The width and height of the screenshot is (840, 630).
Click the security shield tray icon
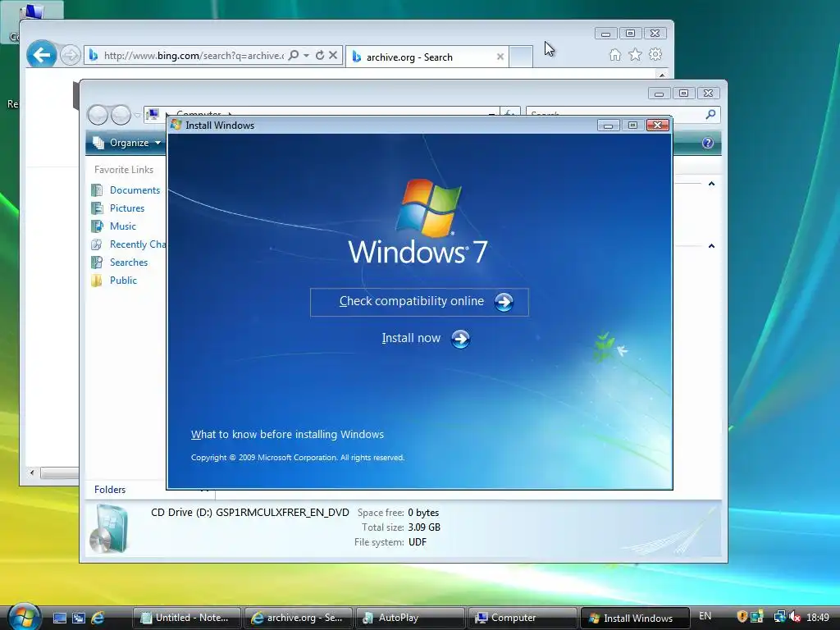click(742, 617)
